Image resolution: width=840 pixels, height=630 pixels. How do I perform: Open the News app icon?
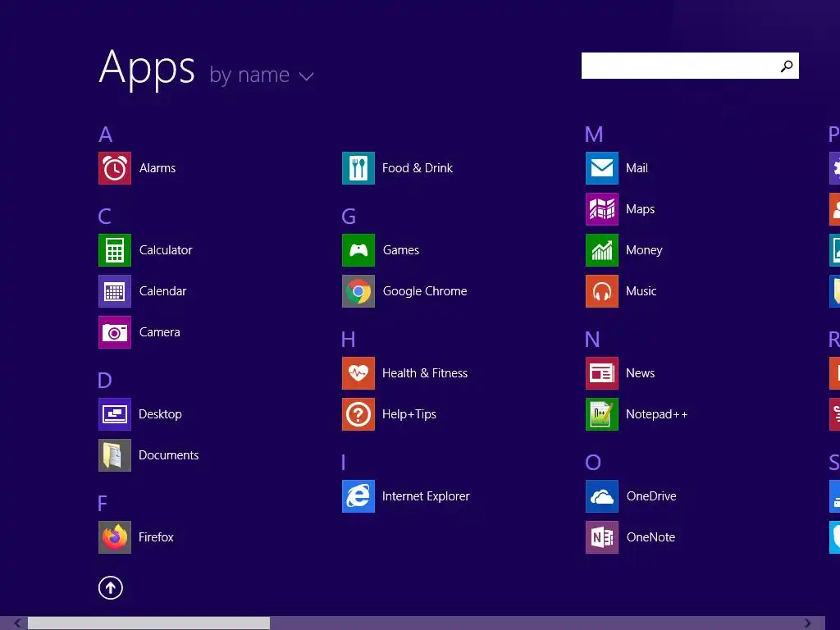[x=602, y=373]
